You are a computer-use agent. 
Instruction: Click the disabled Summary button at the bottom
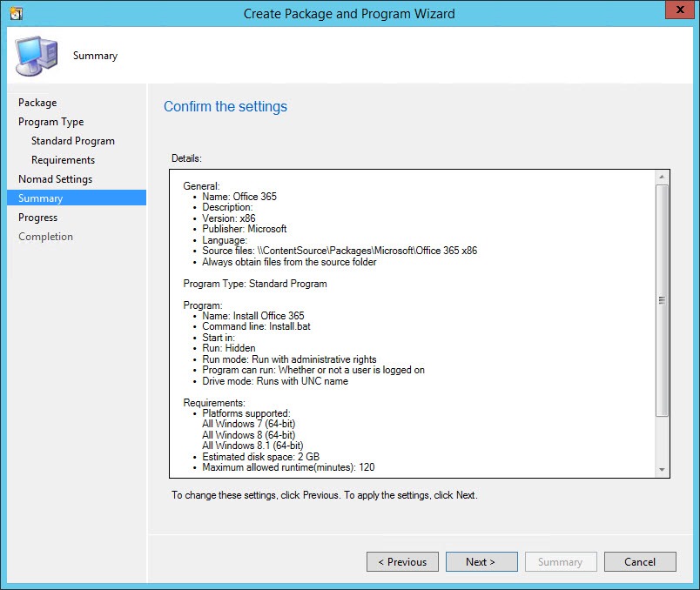click(560, 562)
